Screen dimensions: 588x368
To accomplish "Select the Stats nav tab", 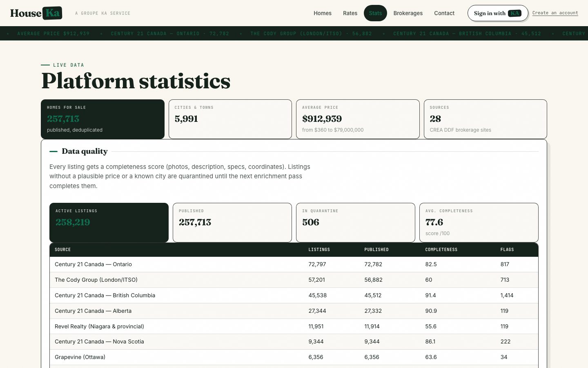I will pos(375,13).
